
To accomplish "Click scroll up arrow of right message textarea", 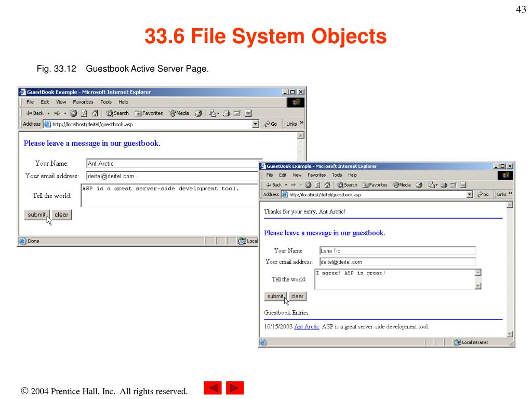I will tap(478, 272).
